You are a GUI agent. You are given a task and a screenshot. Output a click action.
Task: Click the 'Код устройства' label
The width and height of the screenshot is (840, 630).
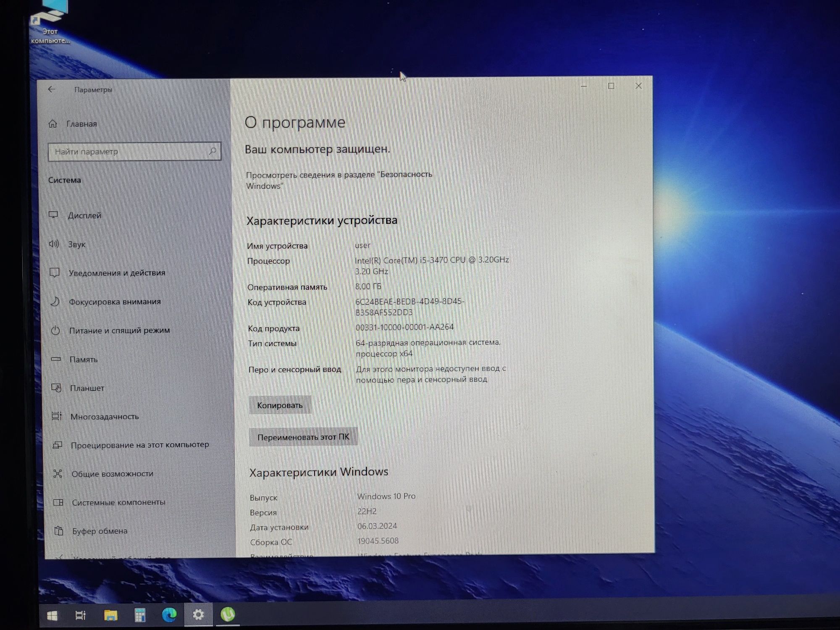277,302
